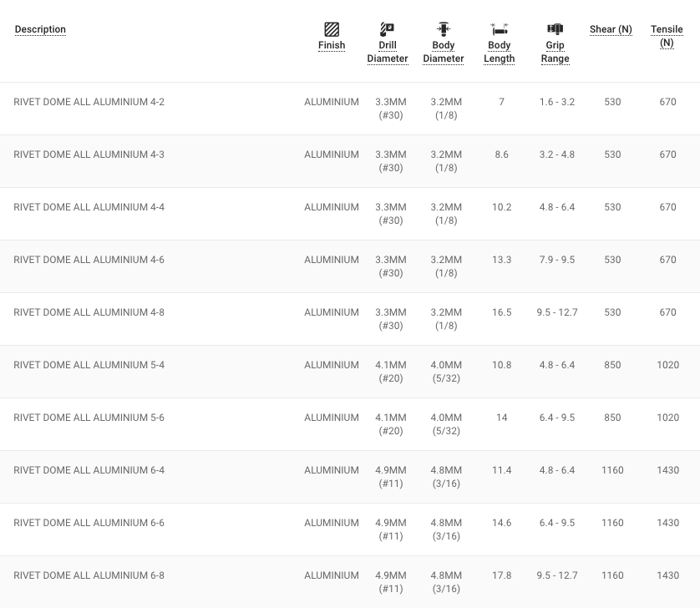This screenshot has height=608, width=700.
Task: Click the hatched Finish icon
Action: point(332,29)
